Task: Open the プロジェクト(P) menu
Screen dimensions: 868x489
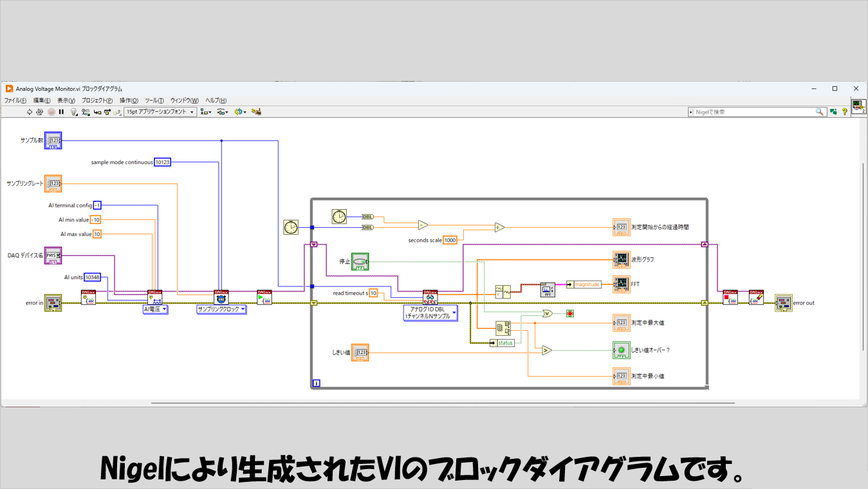Action: coord(97,100)
